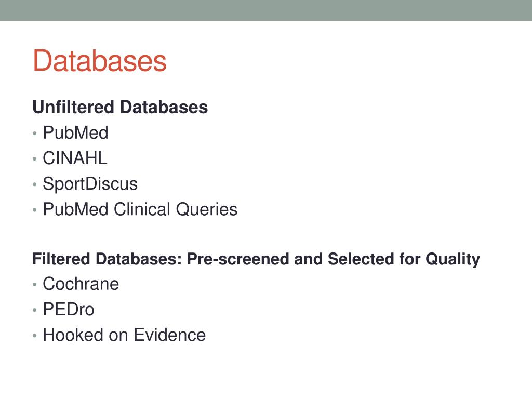Click the Databases slide title
The height and width of the screenshot is (399, 532).
point(99,61)
